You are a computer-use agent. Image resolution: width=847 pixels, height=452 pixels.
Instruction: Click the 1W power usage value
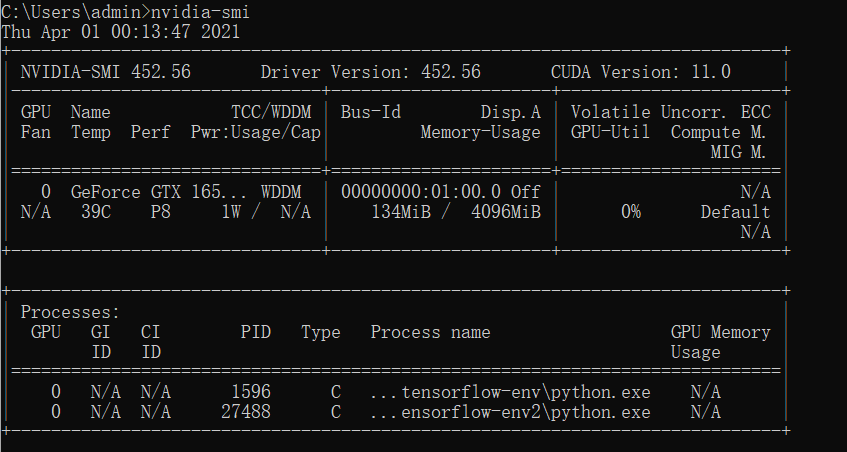coord(231,212)
